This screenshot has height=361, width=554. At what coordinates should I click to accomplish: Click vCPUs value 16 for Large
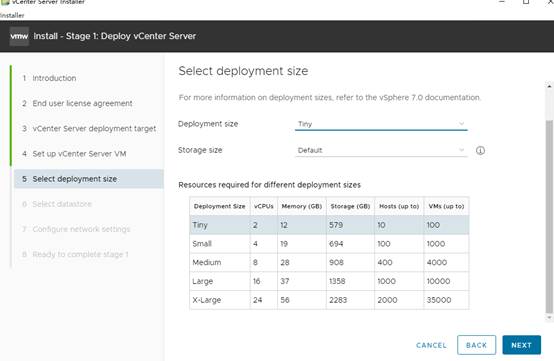coord(257,281)
